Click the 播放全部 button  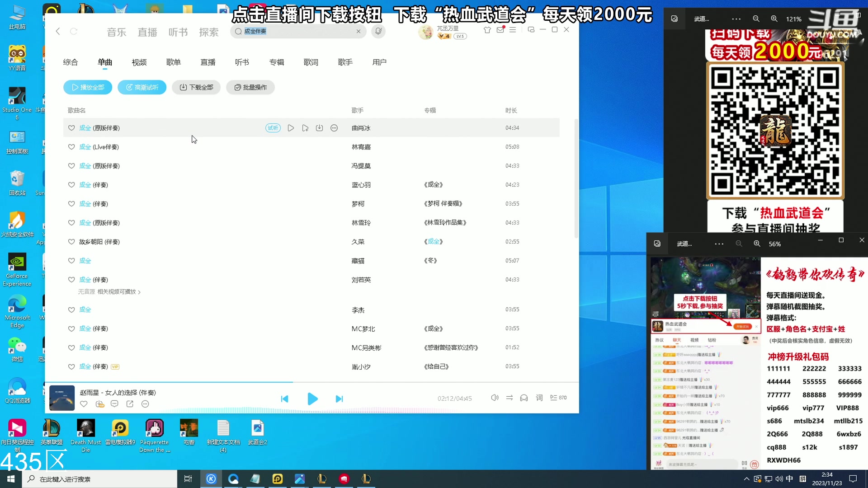87,87
